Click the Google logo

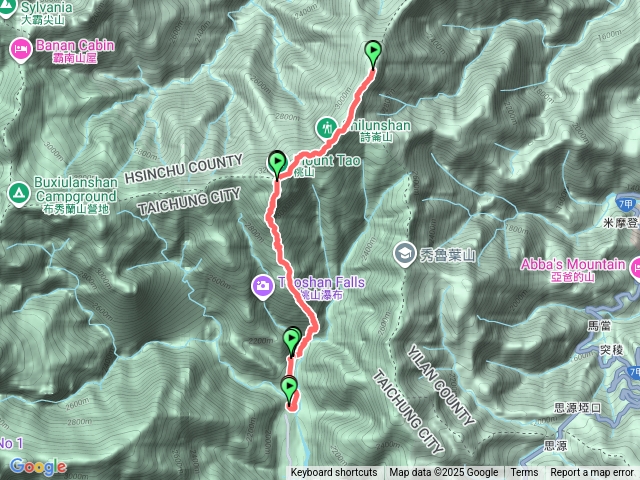38,466
